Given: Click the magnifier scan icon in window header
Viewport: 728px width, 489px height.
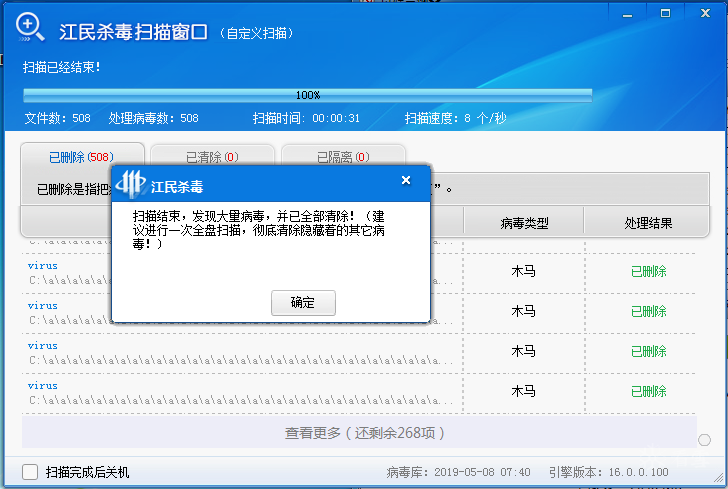Looking at the screenshot, I should (x=30, y=27).
